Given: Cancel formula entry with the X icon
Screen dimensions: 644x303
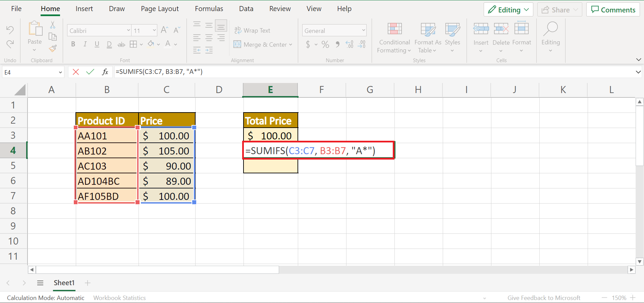Looking at the screenshot, I should coord(76,72).
